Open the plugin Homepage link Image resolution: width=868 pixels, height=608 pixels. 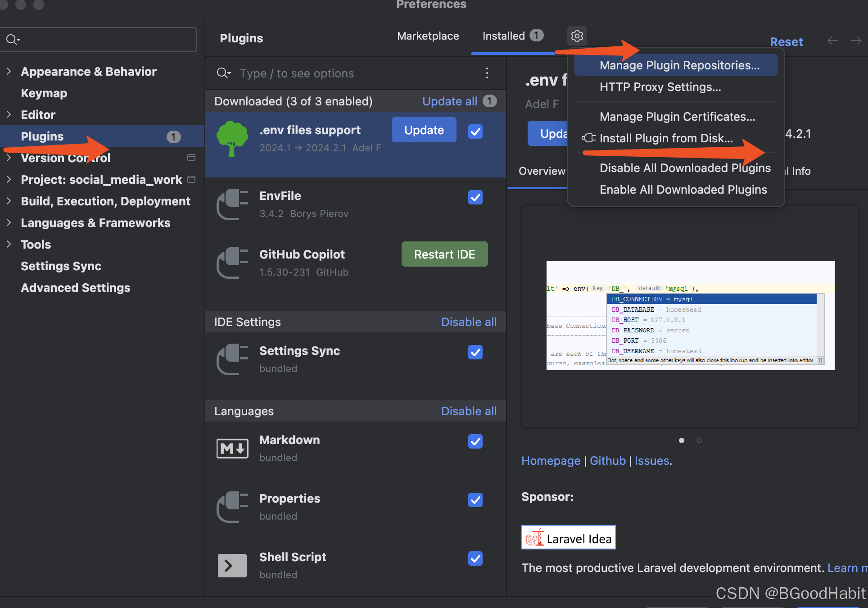pos(551,460)
